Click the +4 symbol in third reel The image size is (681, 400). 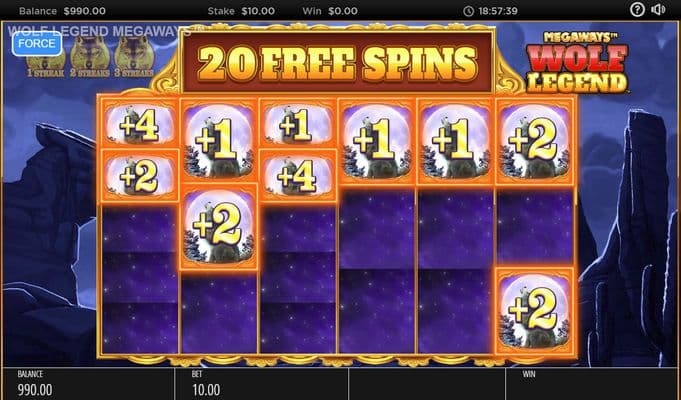[298, 175]
